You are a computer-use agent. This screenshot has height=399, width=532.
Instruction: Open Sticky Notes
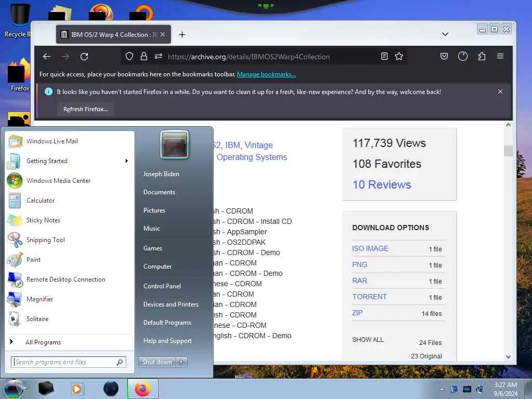70,220
